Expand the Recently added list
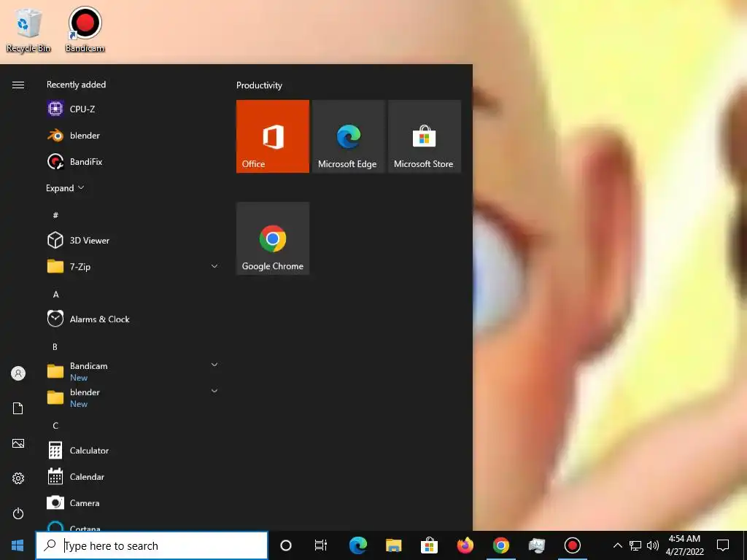Screen dimensions: 747x560 click(x=65, y=188)
